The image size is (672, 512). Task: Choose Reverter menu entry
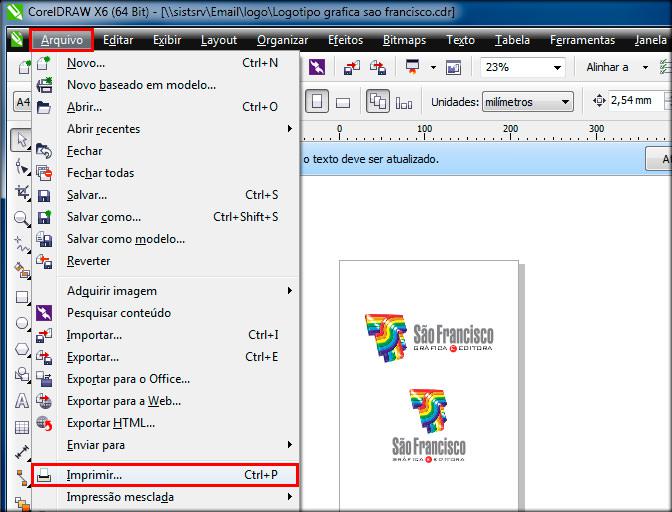tap(165, 261)
